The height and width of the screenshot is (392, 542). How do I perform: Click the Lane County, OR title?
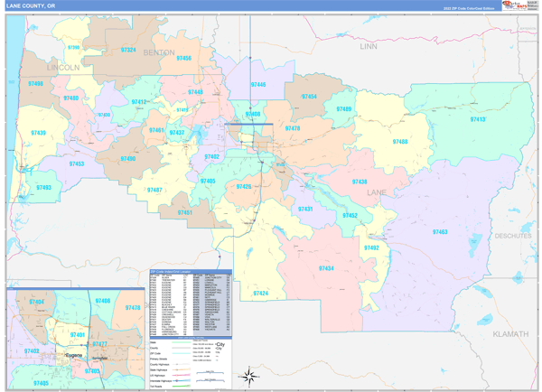point(32,5)
